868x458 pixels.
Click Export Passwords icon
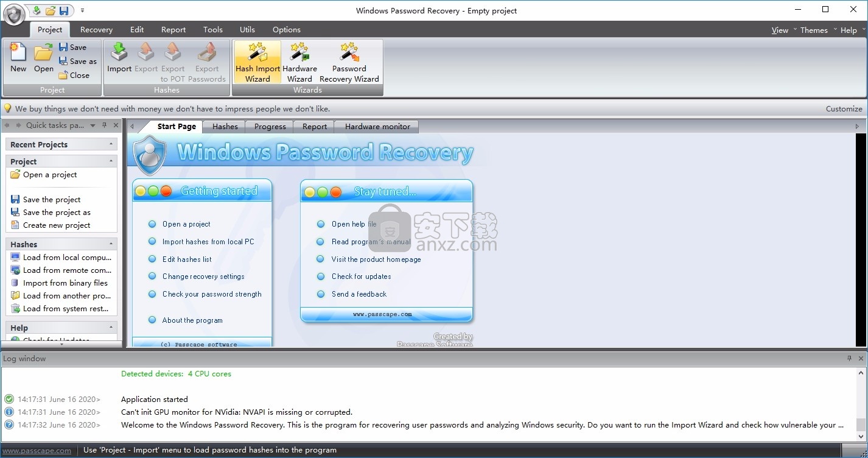click(207, 62)
